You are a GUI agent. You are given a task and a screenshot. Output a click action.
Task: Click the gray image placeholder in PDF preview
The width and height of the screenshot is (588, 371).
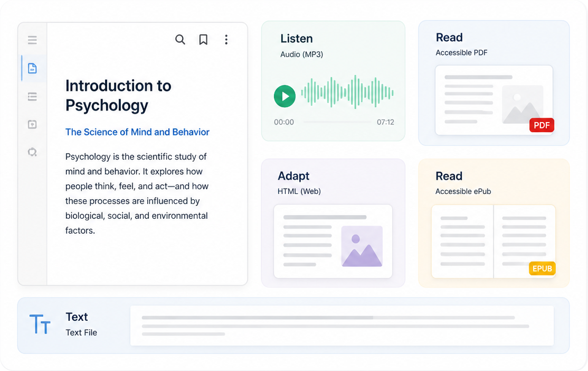pyautogui.click(x=523, y=105)
